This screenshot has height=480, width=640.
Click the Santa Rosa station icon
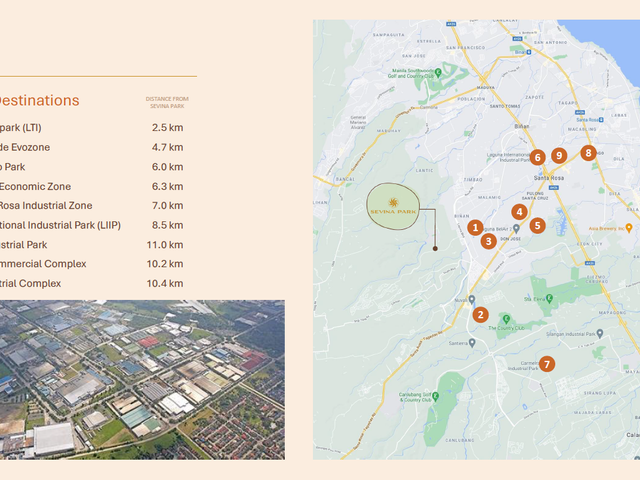coord(601,120)
